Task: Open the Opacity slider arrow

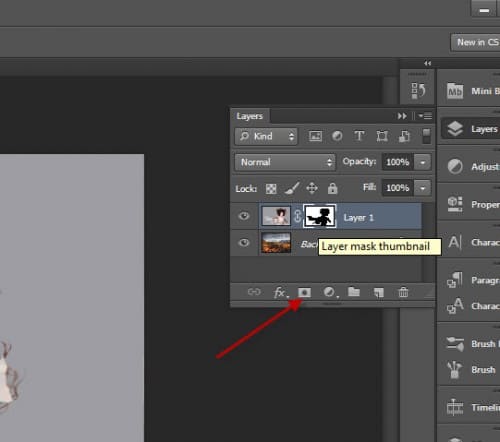Action: (422, 162)
